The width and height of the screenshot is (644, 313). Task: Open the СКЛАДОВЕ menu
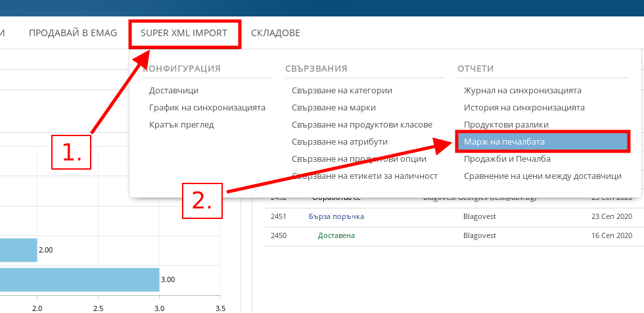click(275, 33)
